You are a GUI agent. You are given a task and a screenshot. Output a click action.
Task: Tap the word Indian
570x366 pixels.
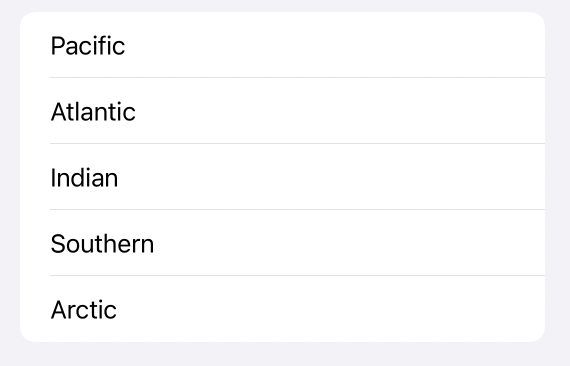tap(84, 178)
